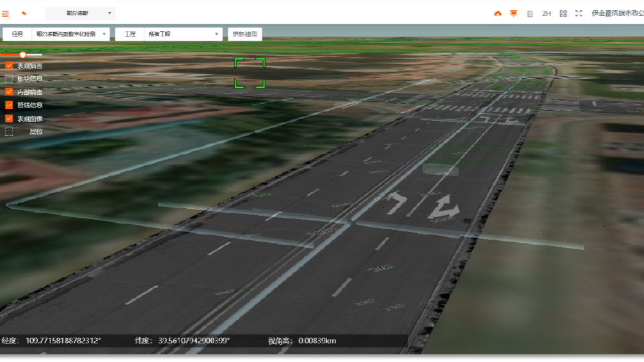Open the grid apps icon

tap(563, 13)
